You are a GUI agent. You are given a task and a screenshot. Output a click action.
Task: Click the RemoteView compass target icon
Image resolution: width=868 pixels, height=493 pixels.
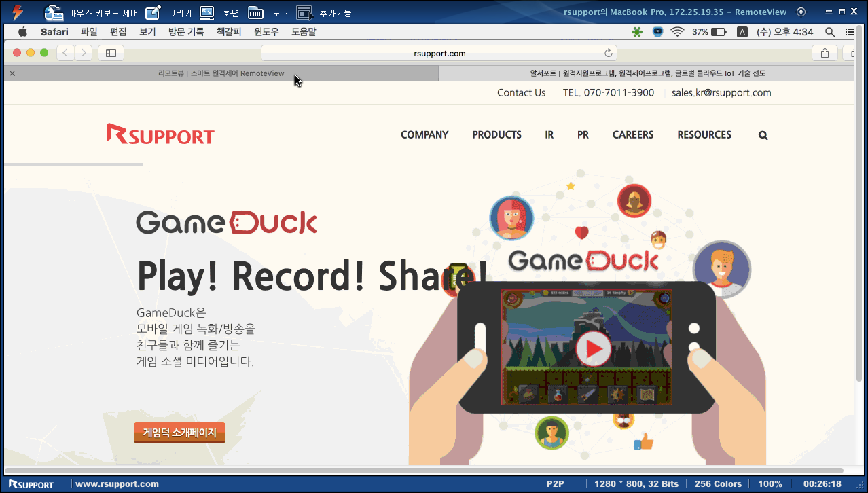pos(801,12)
